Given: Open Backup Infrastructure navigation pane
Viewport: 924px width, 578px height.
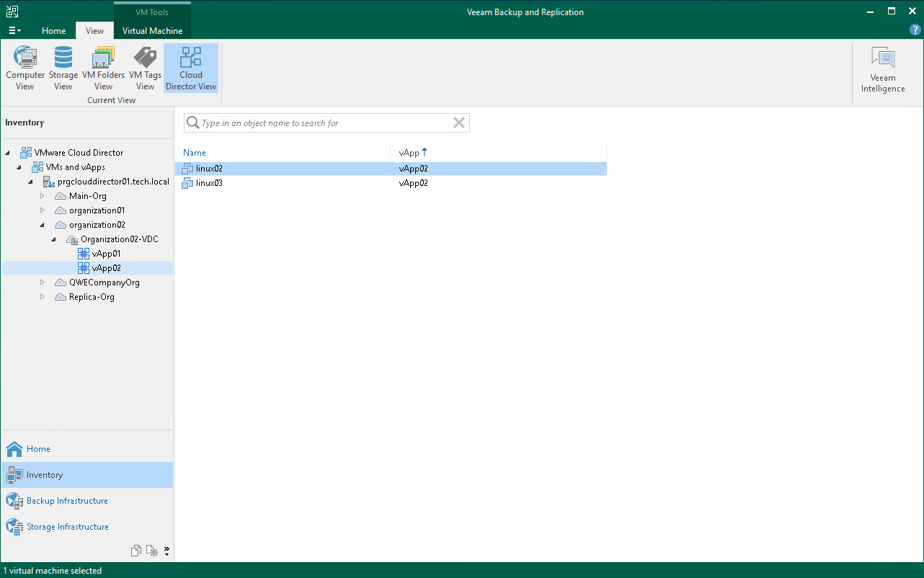Looking at the screenshot, I should coord(87,501).
